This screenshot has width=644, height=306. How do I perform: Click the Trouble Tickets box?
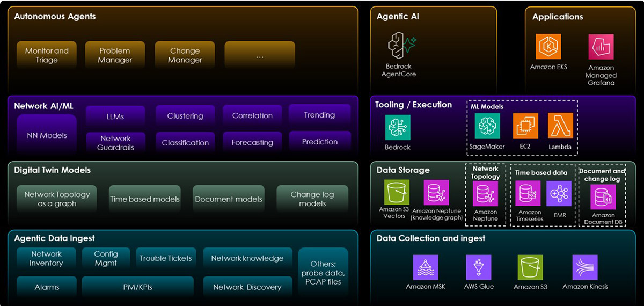166,258
